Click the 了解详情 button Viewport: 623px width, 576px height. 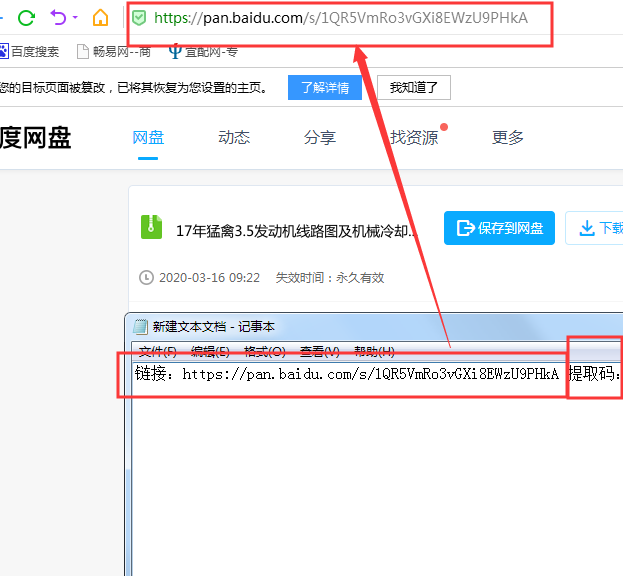click(325, 87)
